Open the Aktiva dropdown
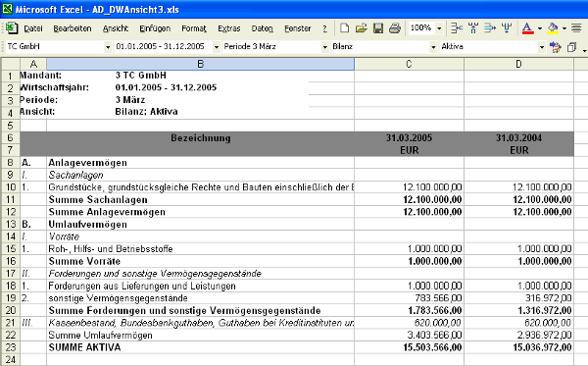The image size is (588, 366). (x=542, y=47)
